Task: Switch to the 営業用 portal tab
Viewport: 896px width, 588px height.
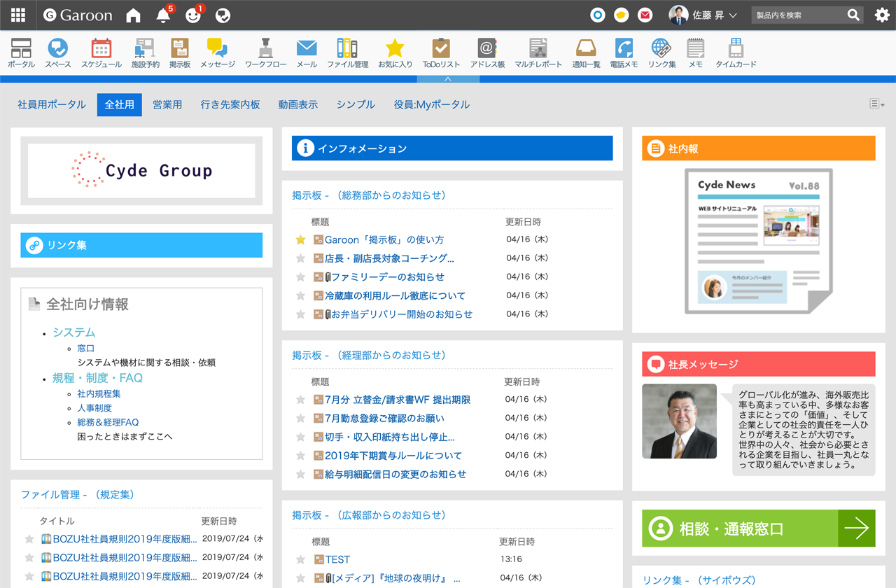Action: pos(167,105)
